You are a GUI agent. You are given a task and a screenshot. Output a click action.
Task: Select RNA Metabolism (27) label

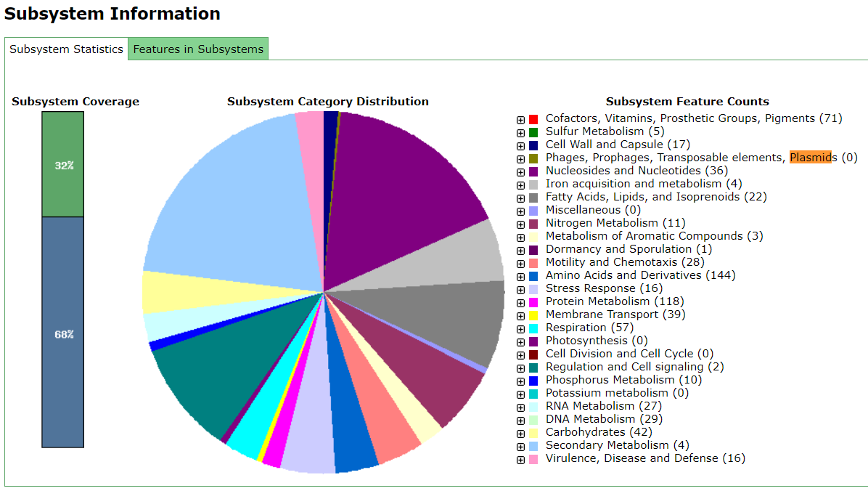point(604,406)
